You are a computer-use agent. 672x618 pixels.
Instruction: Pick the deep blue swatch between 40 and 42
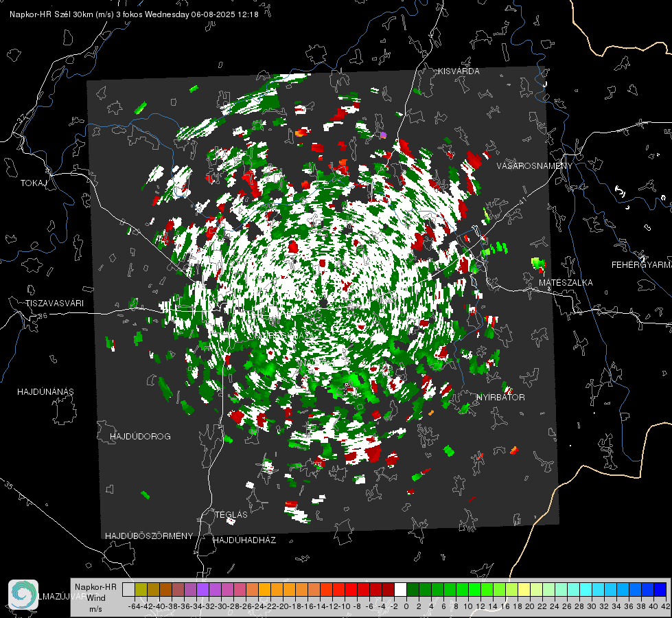click(660, 590)
